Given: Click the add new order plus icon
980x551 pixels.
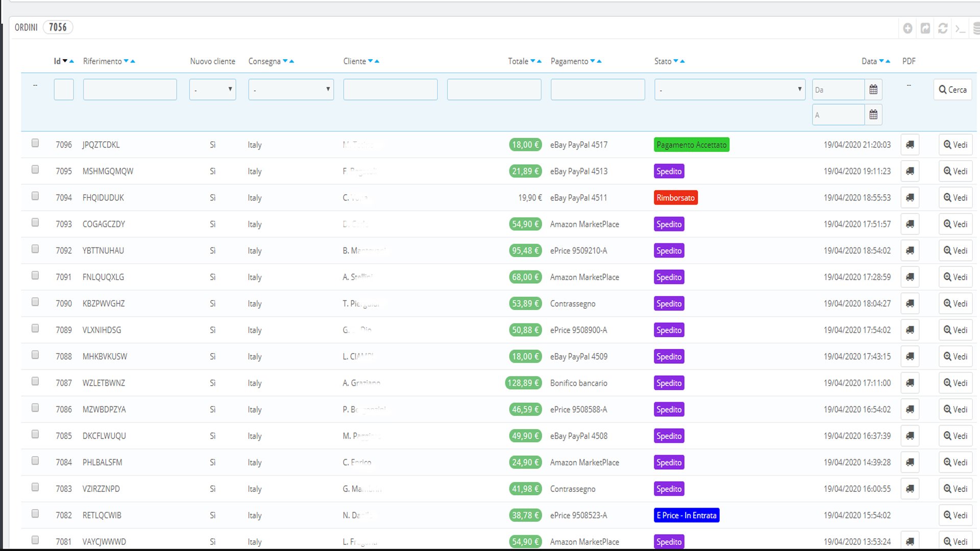Looking at the screenshot, I should pos(908,29).
